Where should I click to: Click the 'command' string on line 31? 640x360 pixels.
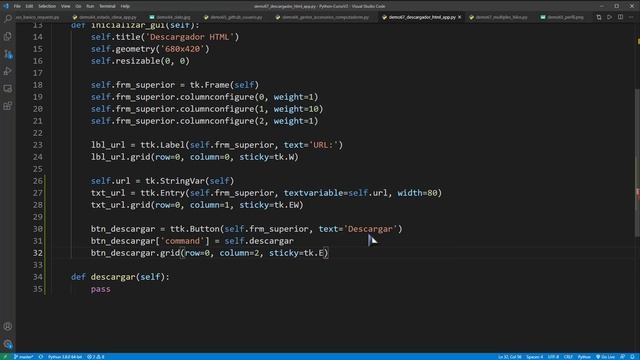(182, 241)
